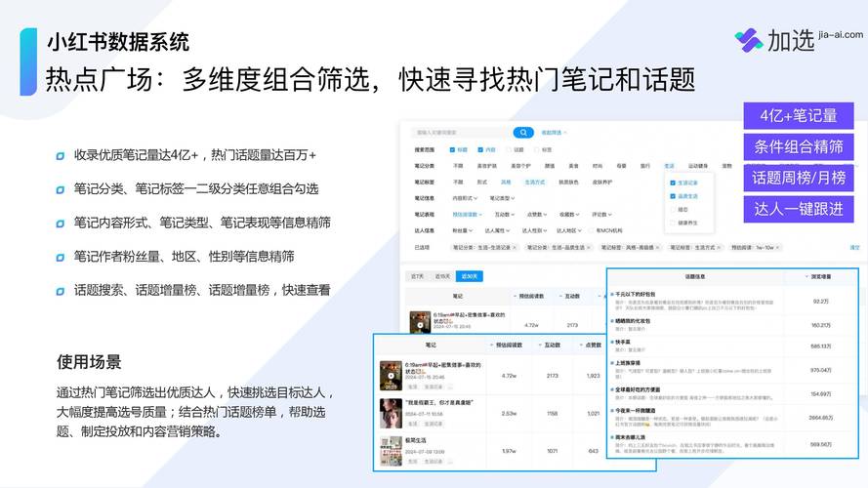Click the 4亿+笔记量 purple badge
Screen dimensions: 868x488
click(x=799, y=115)
